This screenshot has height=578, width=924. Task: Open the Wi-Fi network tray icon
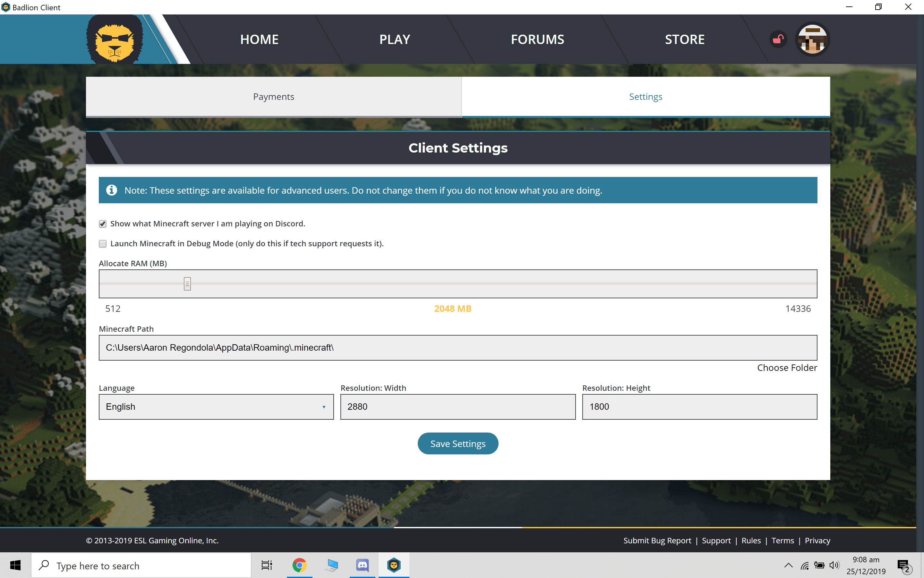(x=805, y=565)
